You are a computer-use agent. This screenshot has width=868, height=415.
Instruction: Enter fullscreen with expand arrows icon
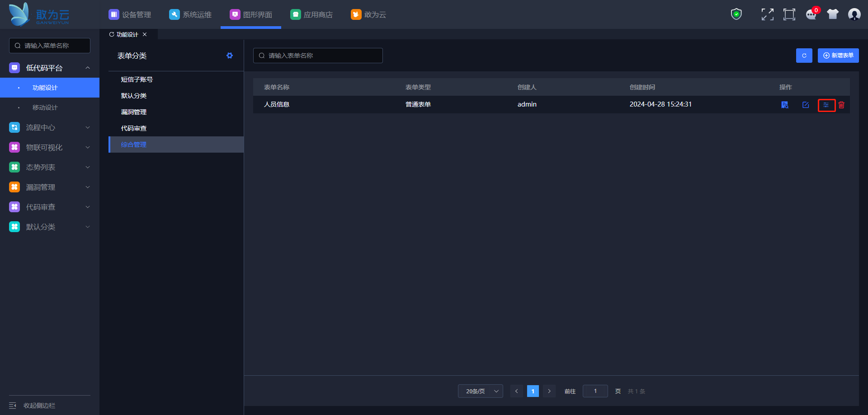[x=767, y=14]
